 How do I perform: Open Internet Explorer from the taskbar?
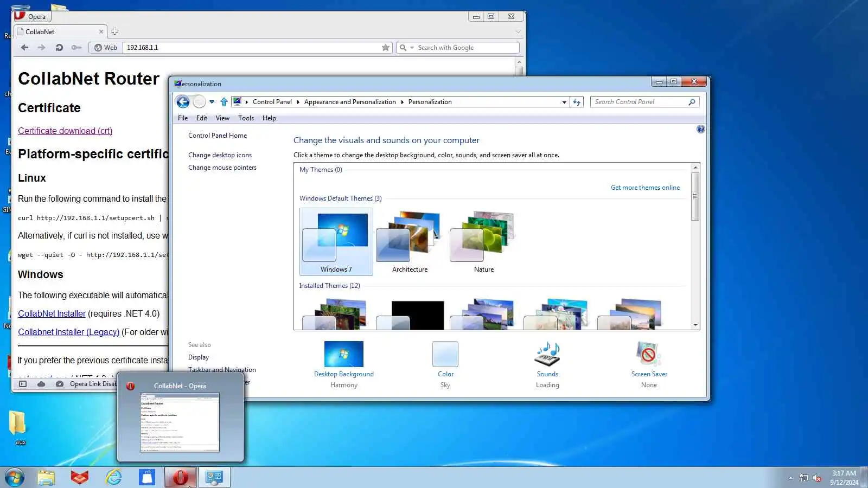[x=113, y=478]
